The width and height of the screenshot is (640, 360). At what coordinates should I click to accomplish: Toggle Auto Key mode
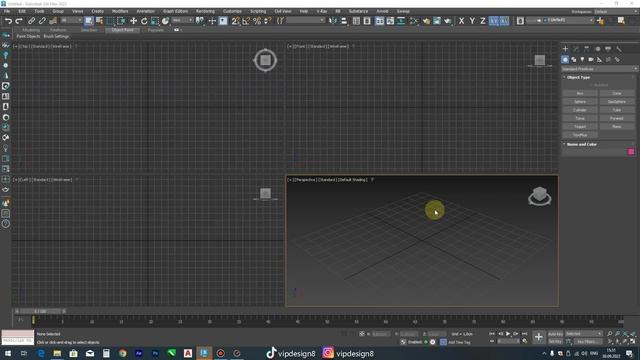[556, 334]
